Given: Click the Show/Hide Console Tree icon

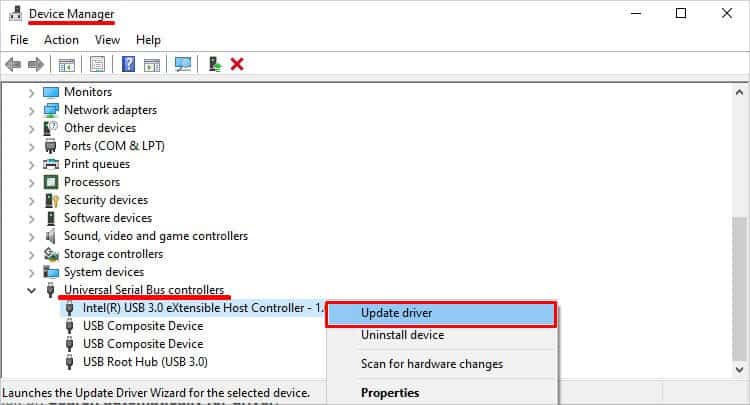Looking at the screenshot, I should [x=66, y=64].
